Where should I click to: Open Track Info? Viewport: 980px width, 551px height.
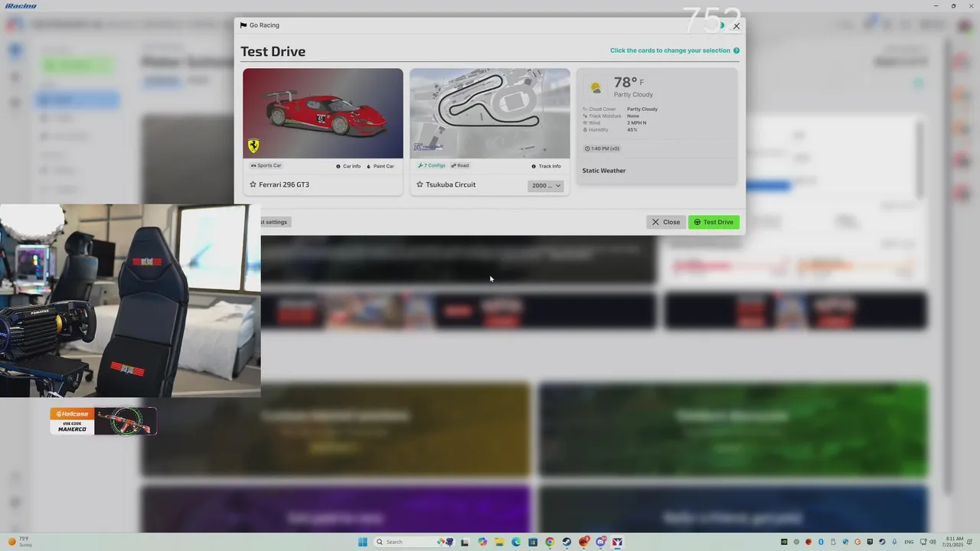[546, 166]
